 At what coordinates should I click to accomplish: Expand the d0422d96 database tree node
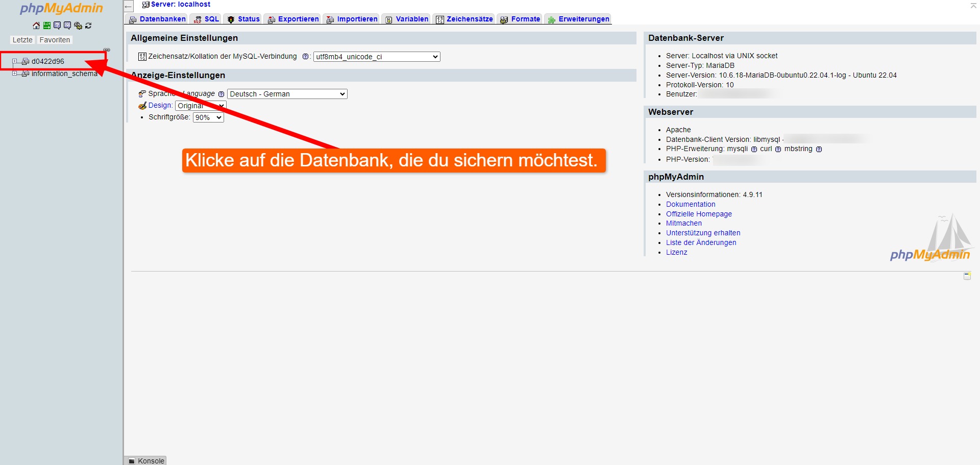(x=15, y=61)
